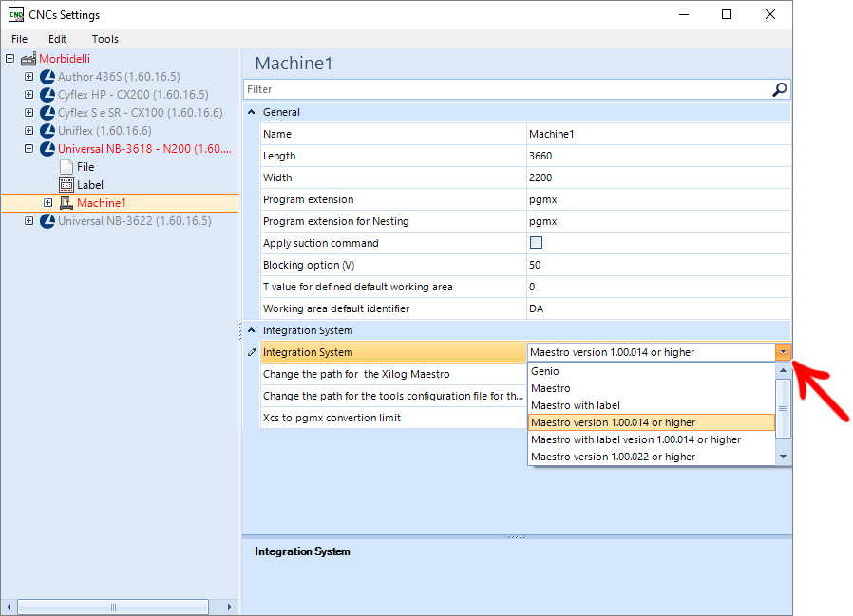853x616 pixels.
Task: Collapse the General property section
Action: (252, 112)
